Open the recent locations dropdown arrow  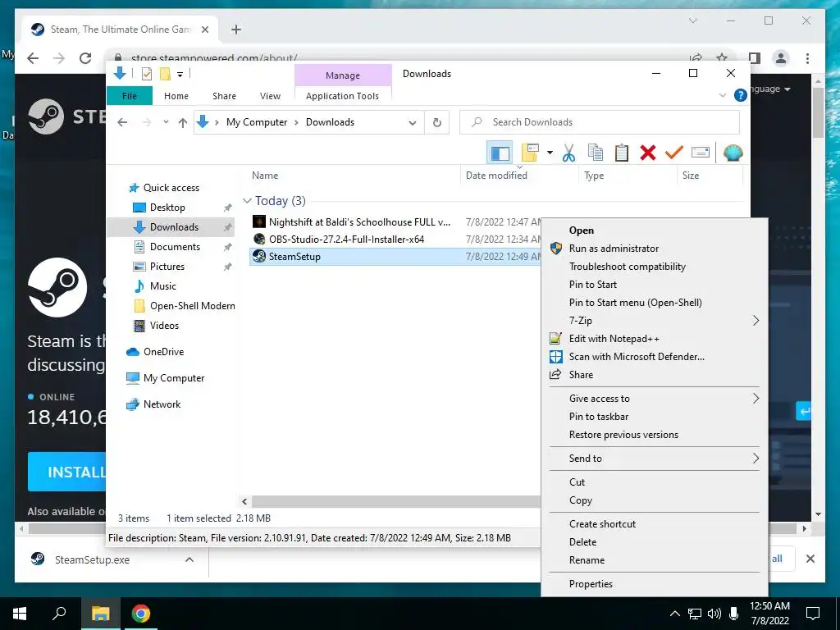[166, 122]
